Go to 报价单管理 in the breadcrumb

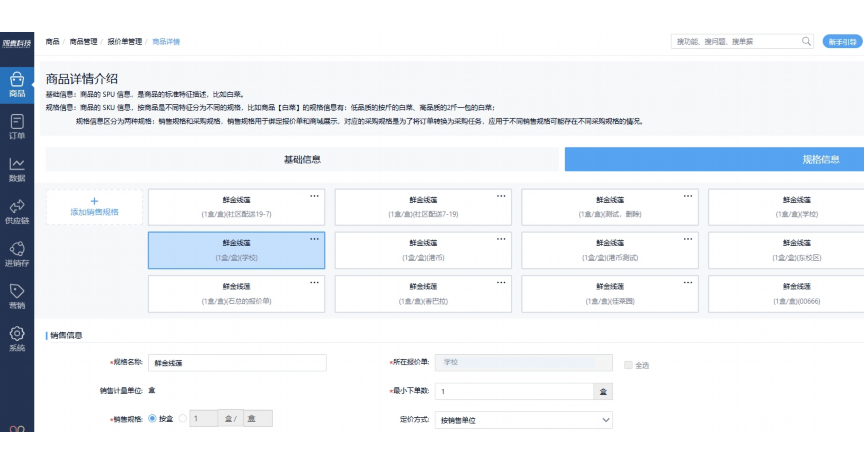pyautogui.click(x=125, y=41)
